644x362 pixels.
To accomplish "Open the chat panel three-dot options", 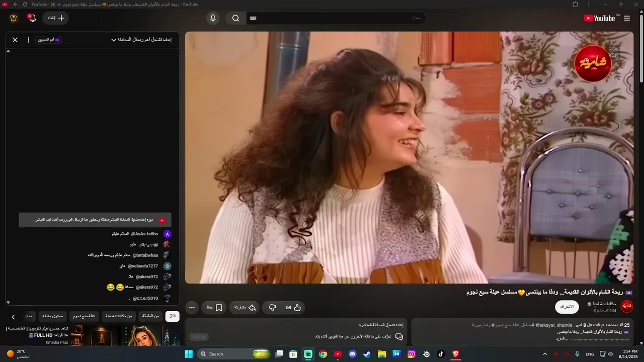I will [28, 40].
